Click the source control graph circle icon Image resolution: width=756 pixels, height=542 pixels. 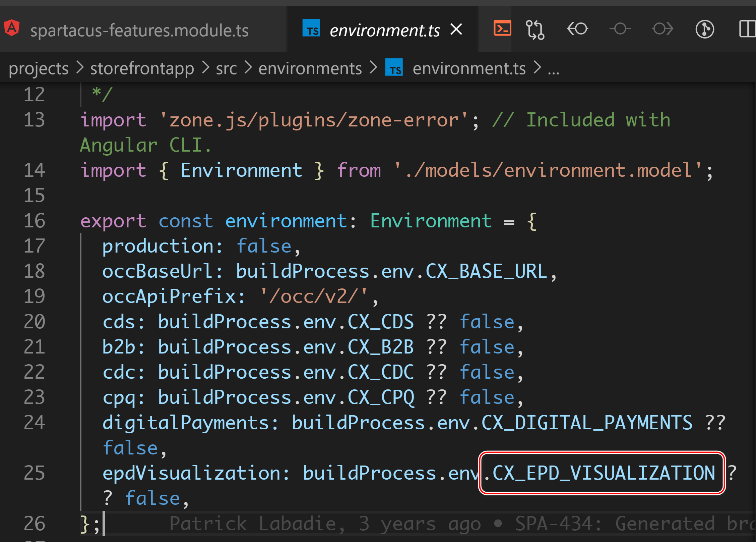(705, 30)
